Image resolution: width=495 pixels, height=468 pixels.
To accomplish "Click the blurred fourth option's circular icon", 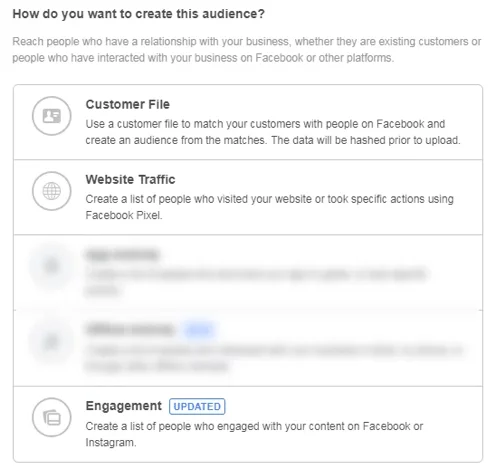I will coord(52,341).
